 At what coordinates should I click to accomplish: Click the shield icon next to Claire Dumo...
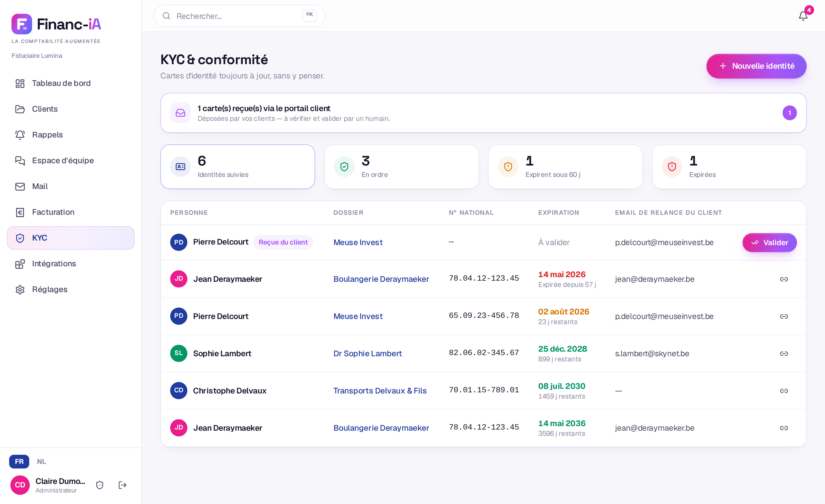99,485
